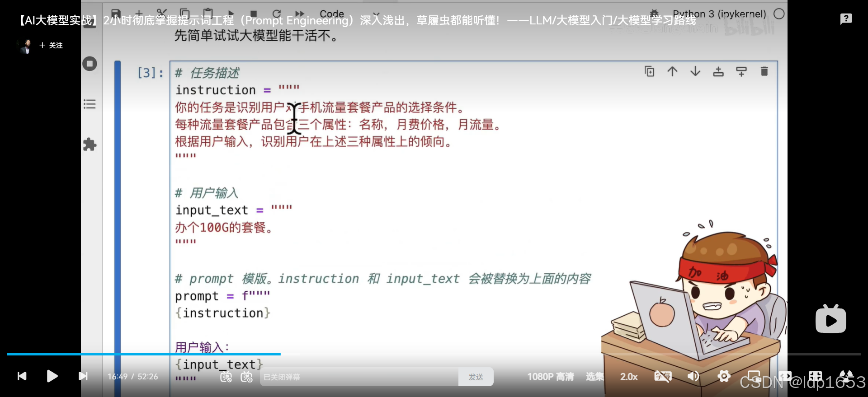The image size is (868, 397).
Task: Click the 16:49 / 52:26 time display
Action: pyautogui.click(x=132, y=377)
